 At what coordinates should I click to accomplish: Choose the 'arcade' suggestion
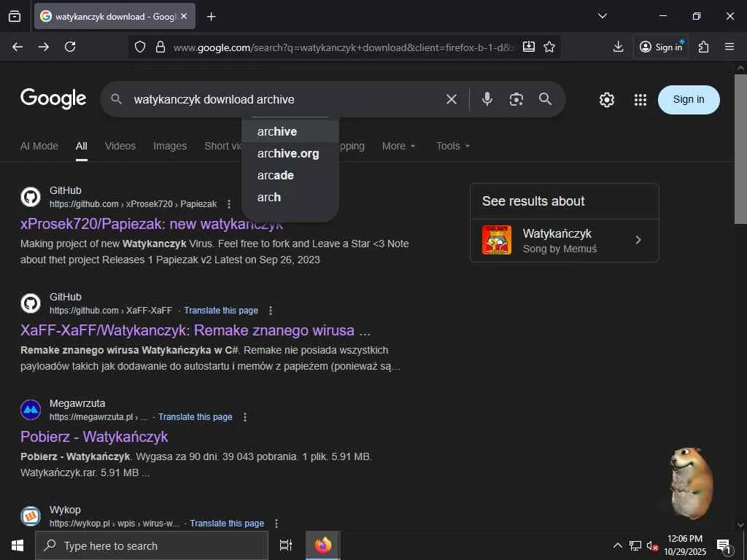pyautogui.click(x=290, y=175)
